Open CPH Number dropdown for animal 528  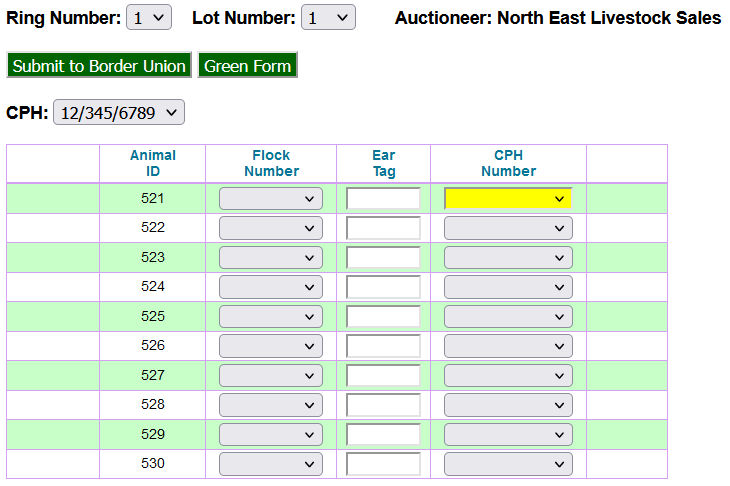click(508, 406)
